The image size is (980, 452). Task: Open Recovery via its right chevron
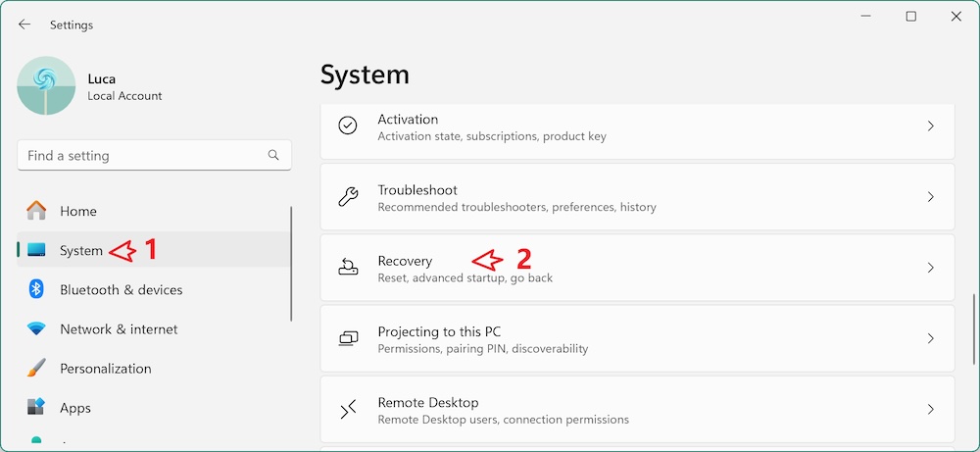(x=930, y=268)
